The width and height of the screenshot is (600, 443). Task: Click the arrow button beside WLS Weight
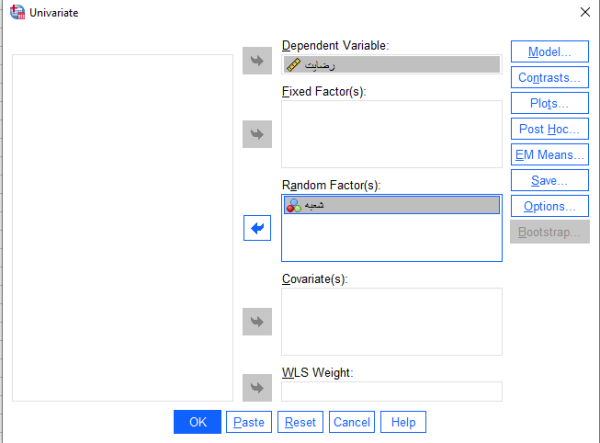pos(257,388)
